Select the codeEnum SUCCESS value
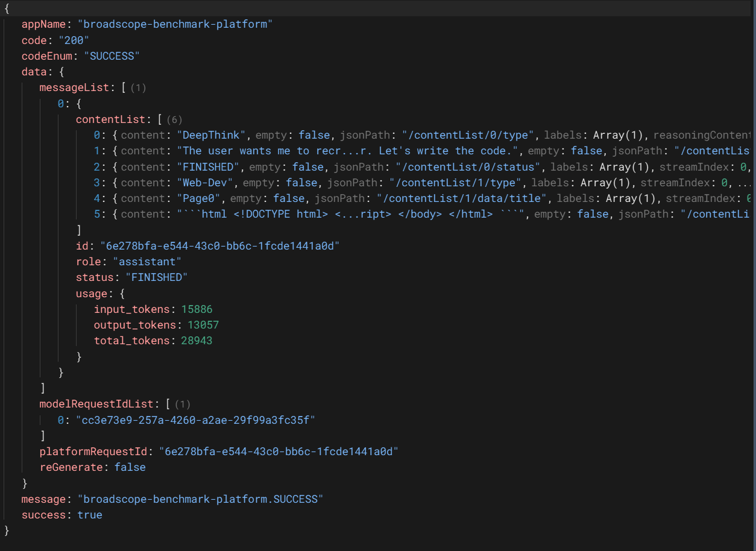The width and height of the screenshot is (756, 551). 112,56
